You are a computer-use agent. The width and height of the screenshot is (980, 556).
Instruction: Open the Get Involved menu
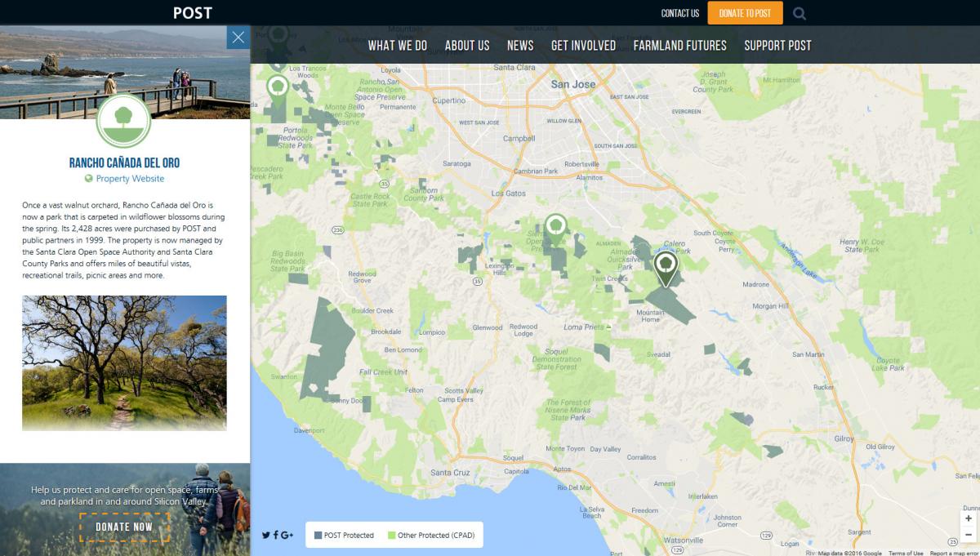click(583, 46)
